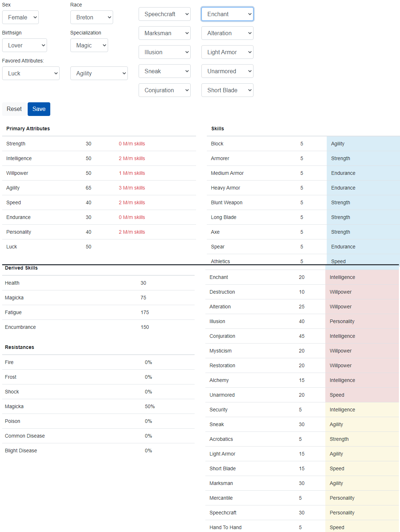Viewport: 400px width, 532px height.
Task: Select the Strength attribute row label
Action: click(x=16, y=144)
